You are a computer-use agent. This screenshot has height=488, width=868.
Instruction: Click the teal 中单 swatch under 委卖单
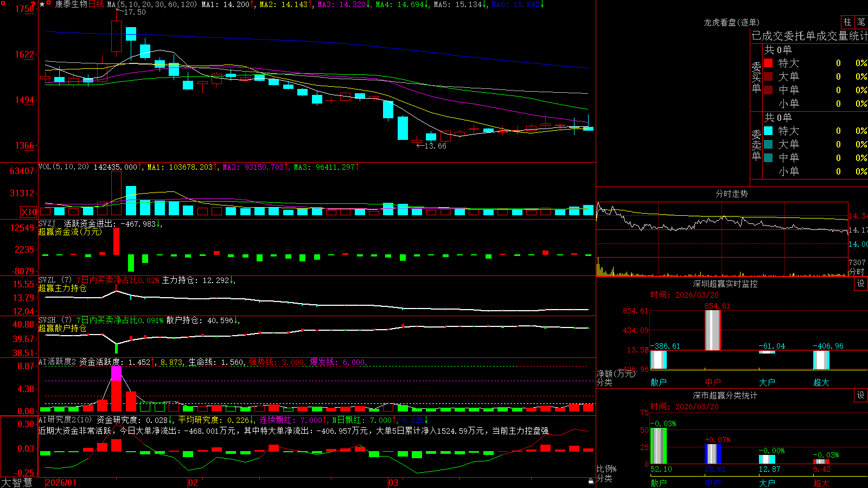coord(768,158)
